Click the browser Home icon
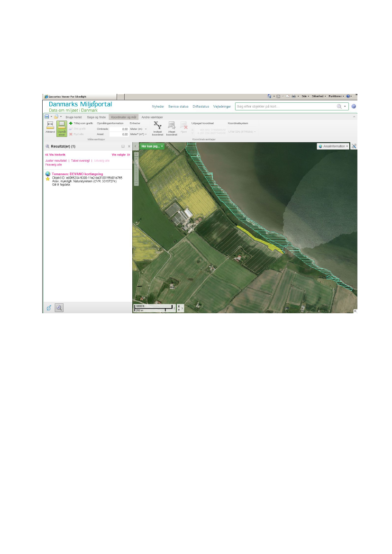 pyautogui.click(x=269, y=96)
